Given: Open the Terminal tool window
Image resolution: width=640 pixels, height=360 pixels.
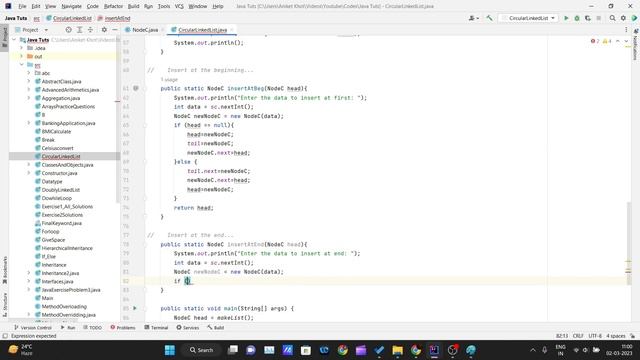Looking at the screenshot, I should [156, 327].
